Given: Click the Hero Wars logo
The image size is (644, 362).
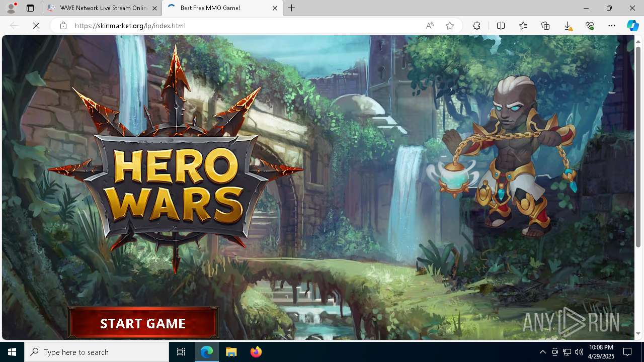Looking at the screenshot, I should pyautogui.click(x=175, y=161).
